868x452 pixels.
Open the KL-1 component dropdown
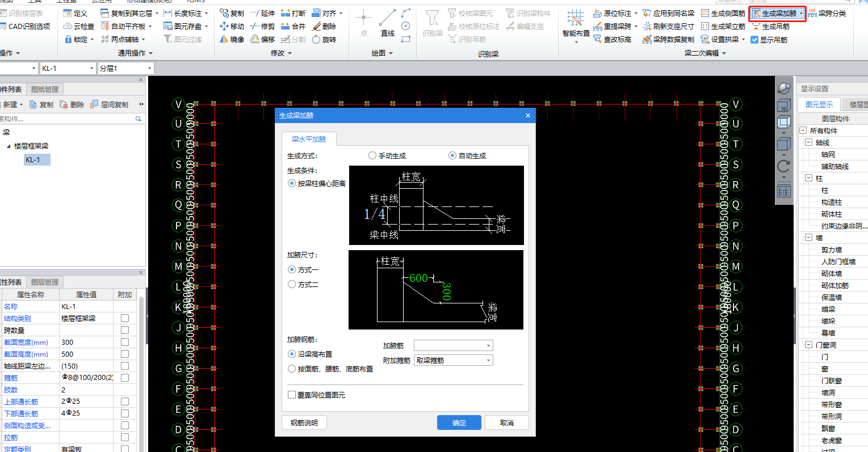point(68,68)
